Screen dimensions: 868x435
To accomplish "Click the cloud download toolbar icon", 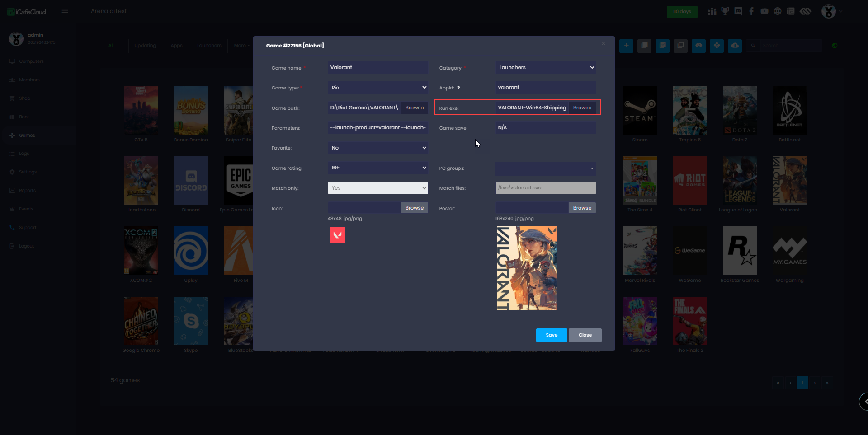I will (735, 46).
